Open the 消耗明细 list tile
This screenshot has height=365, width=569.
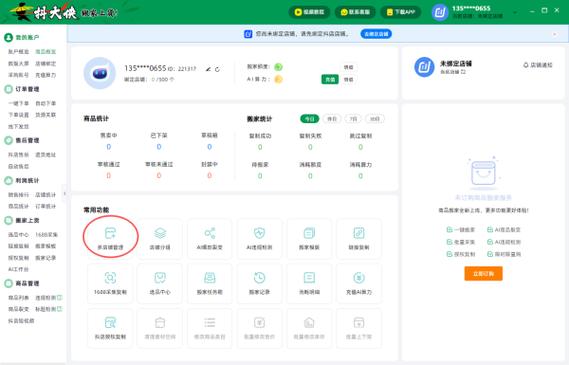point(309,283)
